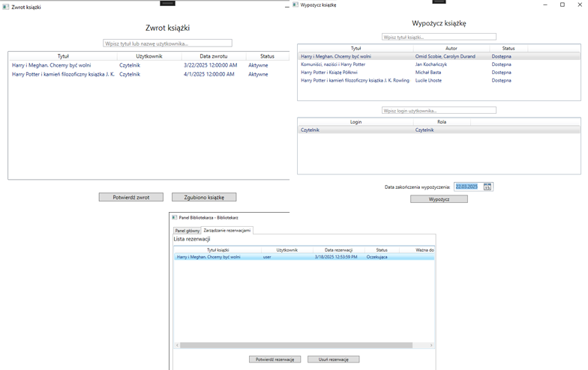Select Harry Potter i kamień filozoficzny in borrow list
The height and width of the screenshot is (370, 588).
point(439,81)
